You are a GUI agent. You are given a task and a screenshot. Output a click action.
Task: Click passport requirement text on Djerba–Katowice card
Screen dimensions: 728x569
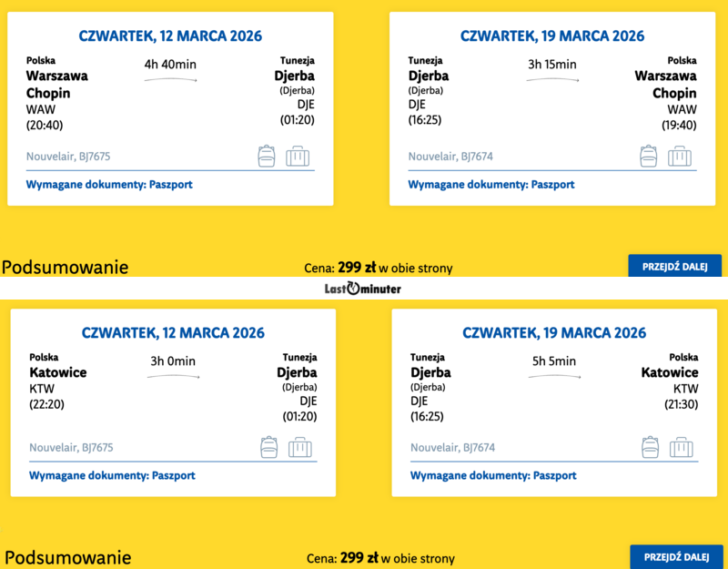click(493, 475)
